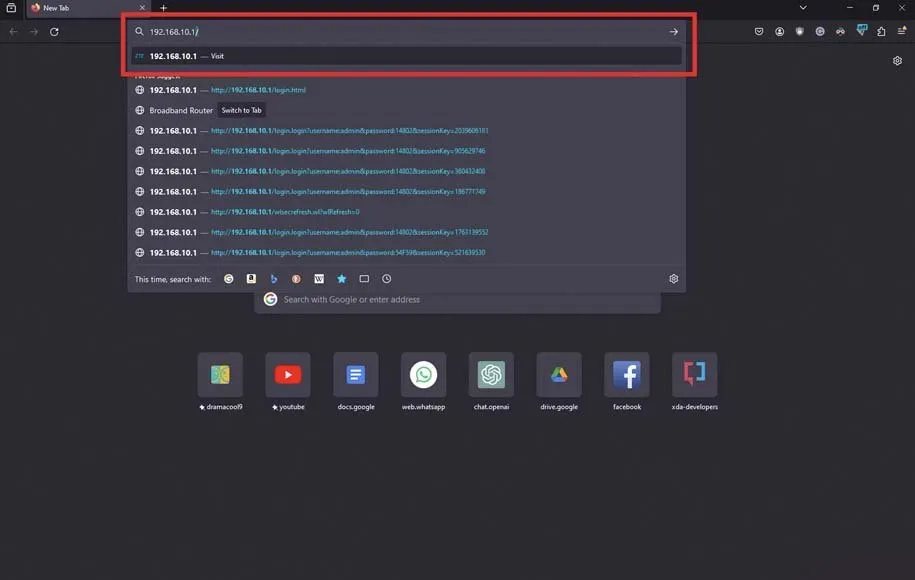
Task: Search this time with Wikipedia icon
Action: pos(319,279)
